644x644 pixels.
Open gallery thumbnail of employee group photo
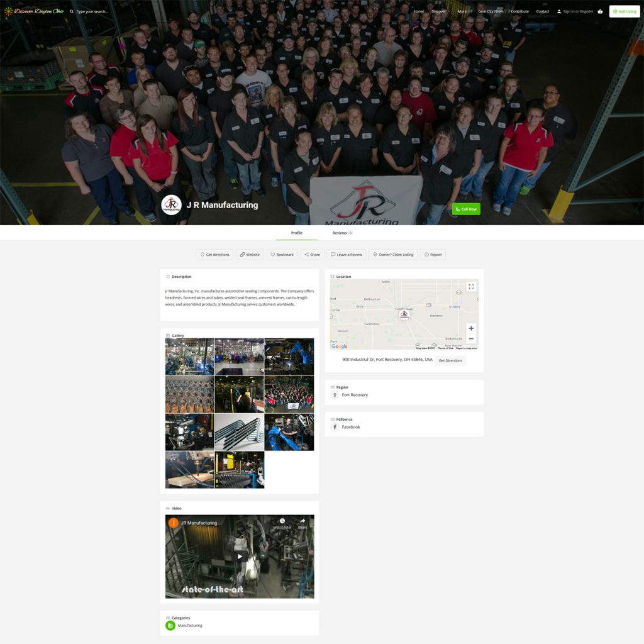coord(289,394)
